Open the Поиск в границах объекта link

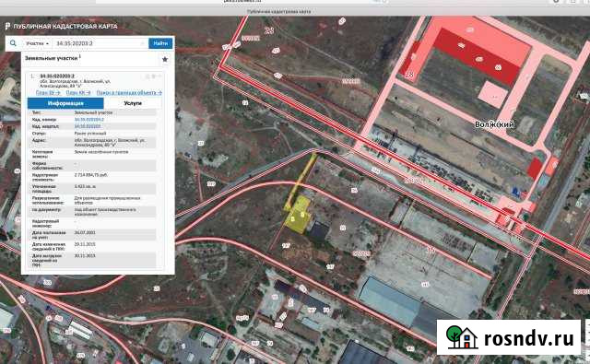pos(129,92)
